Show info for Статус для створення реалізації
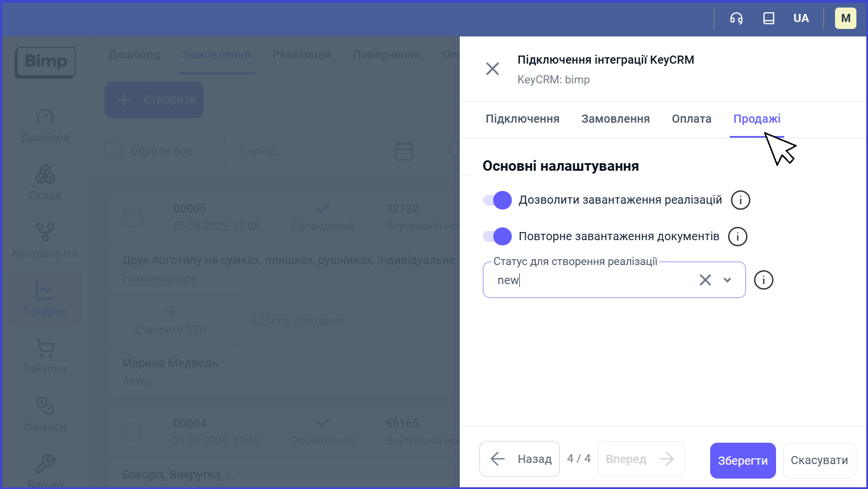 click(764, 280)
